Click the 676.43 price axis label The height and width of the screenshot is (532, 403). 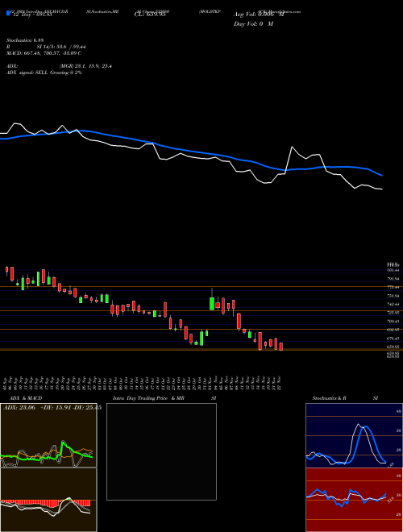click(393, 339)
